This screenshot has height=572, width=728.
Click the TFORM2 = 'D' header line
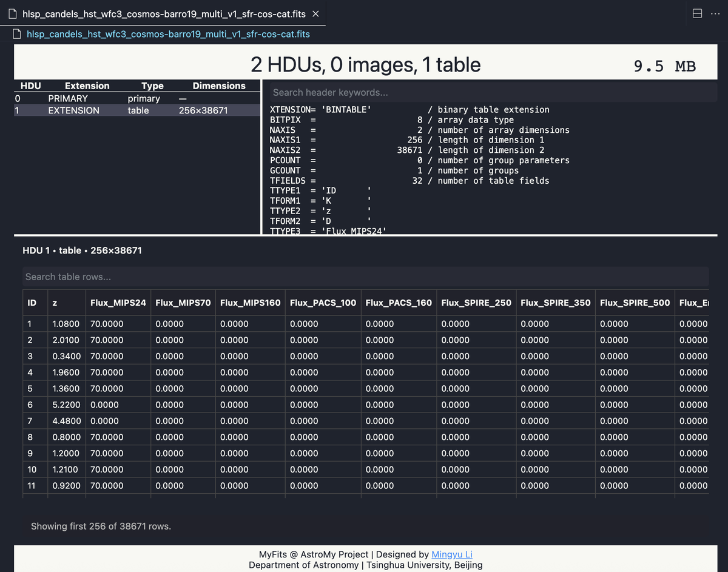[320, 221]
